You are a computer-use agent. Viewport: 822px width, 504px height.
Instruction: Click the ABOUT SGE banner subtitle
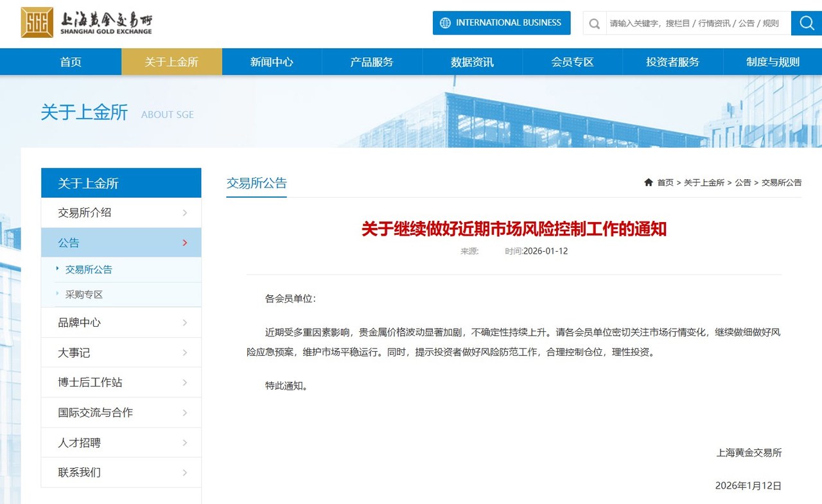(x=167, y=114)
